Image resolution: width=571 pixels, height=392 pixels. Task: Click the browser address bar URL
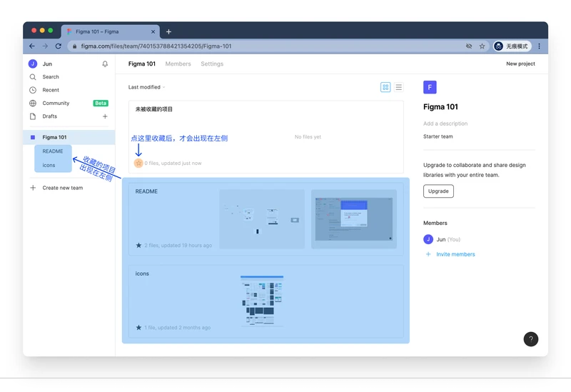coord(156,46)
